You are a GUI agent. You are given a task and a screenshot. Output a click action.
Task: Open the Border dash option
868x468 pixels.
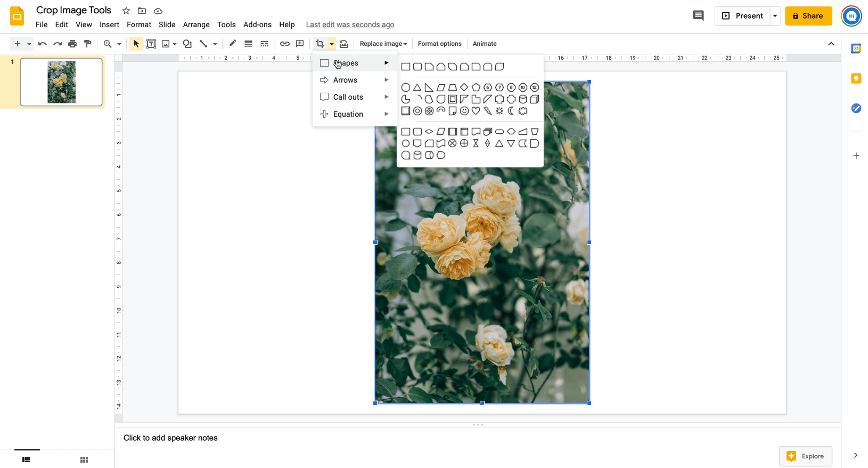[264, 44]
